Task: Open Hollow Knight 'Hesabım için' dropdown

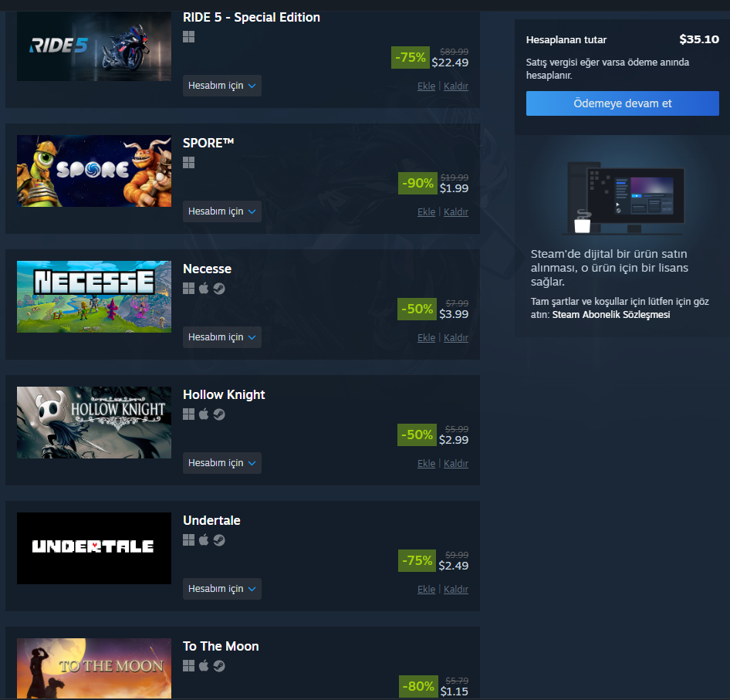Action: coord(222,463)
